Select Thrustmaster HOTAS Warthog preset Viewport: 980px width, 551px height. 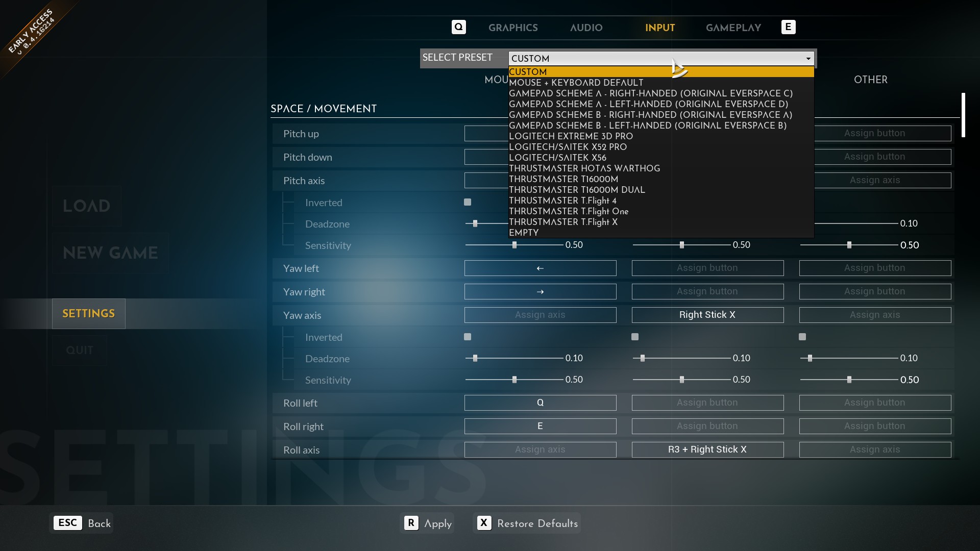click(x=584, y=168)
